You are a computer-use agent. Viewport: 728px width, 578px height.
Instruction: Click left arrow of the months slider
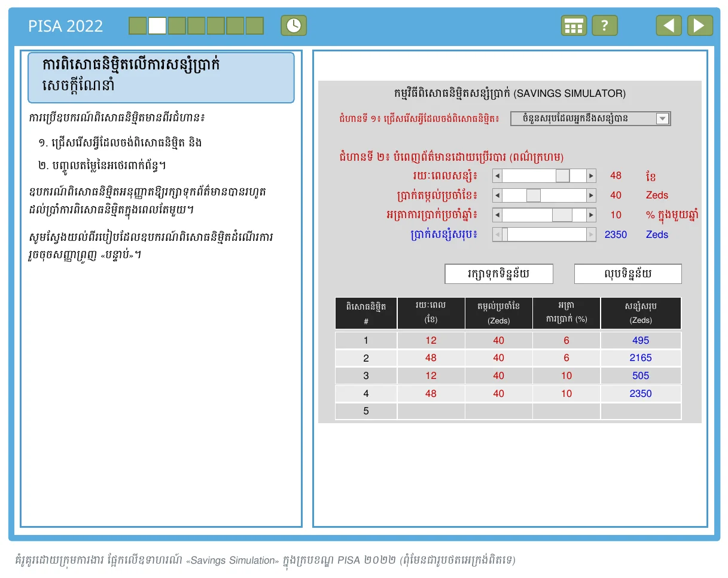[497, 176]
